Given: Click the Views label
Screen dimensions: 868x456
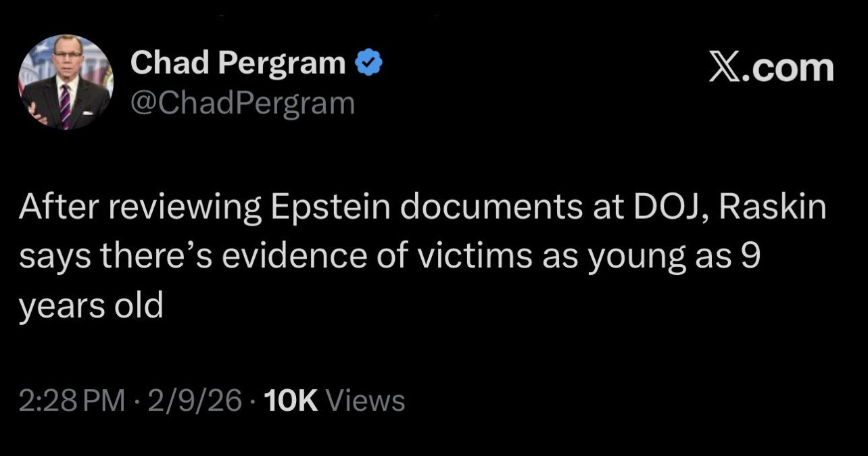Looking at the screenshot, I should pos(365,401).
